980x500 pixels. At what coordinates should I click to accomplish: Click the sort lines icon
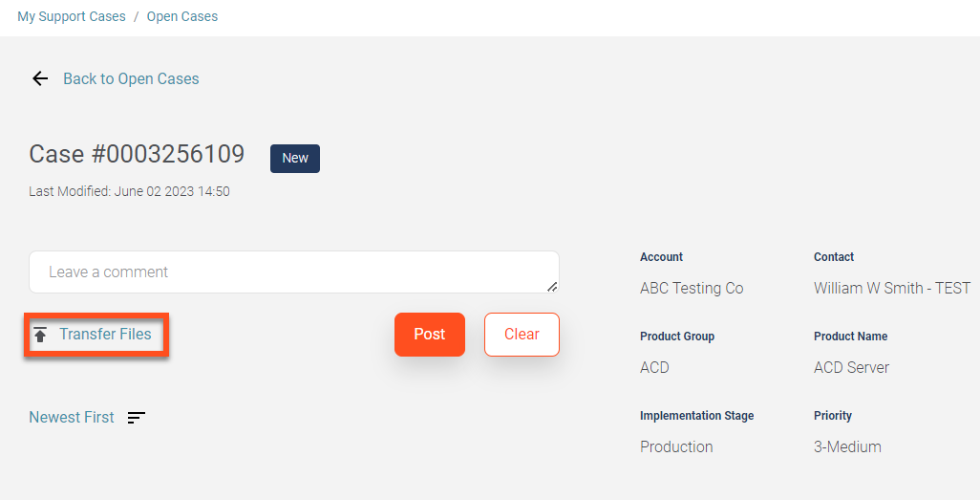point(137,418)
